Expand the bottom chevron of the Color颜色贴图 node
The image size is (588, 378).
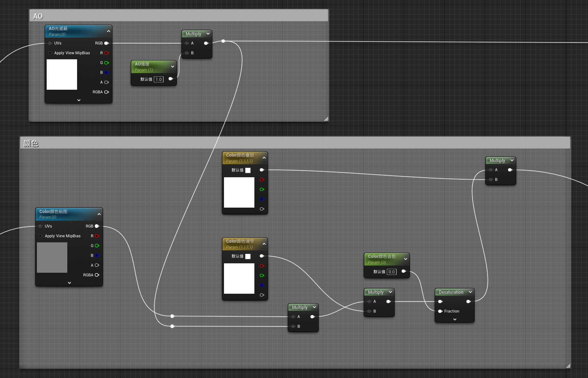coord(69,283)
